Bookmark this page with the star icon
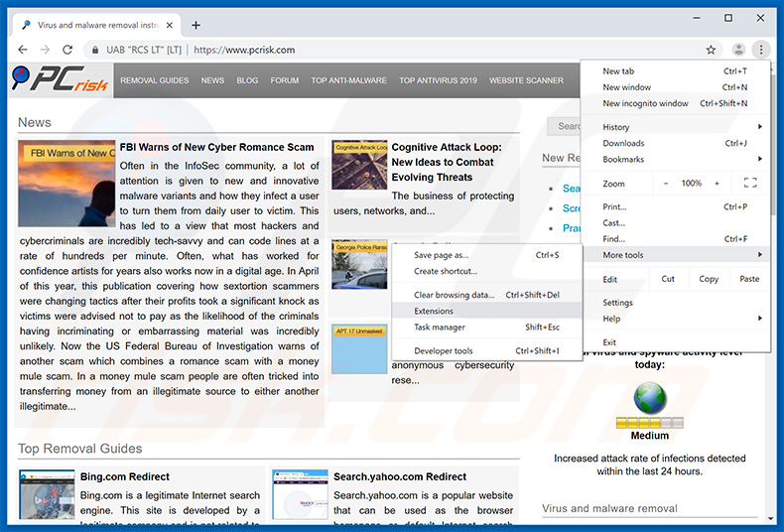This screenshot has height=532, width=784. (x=711, y=50)
